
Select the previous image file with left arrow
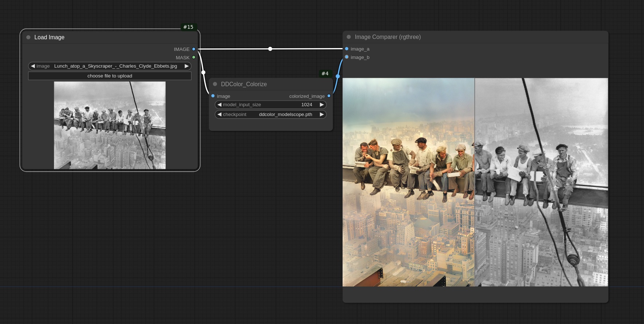33,66
